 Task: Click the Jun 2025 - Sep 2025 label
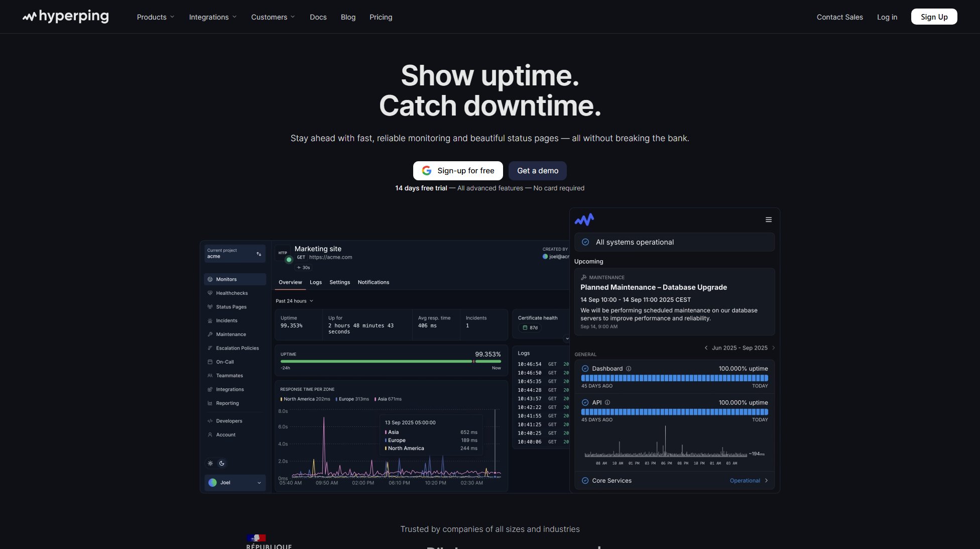pos(740,348)
